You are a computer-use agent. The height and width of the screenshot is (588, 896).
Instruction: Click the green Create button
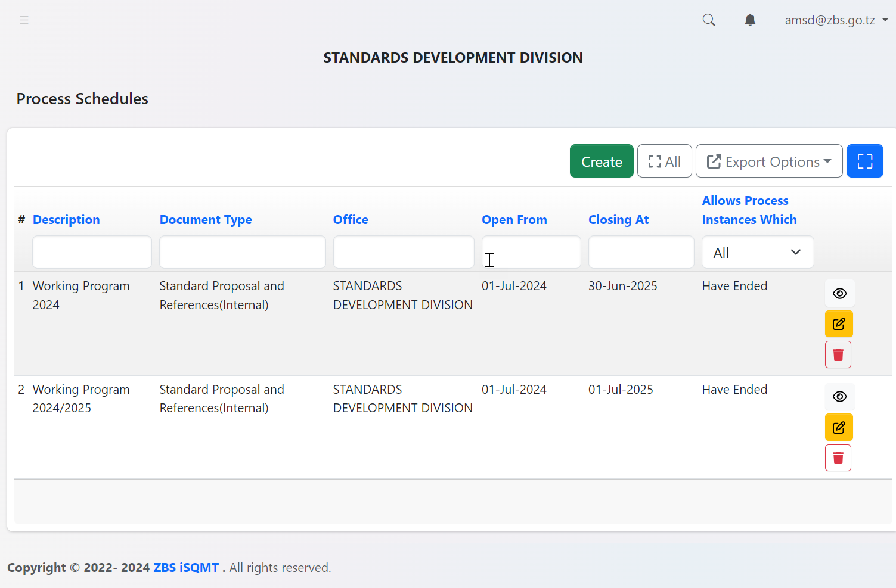(602, 161)
